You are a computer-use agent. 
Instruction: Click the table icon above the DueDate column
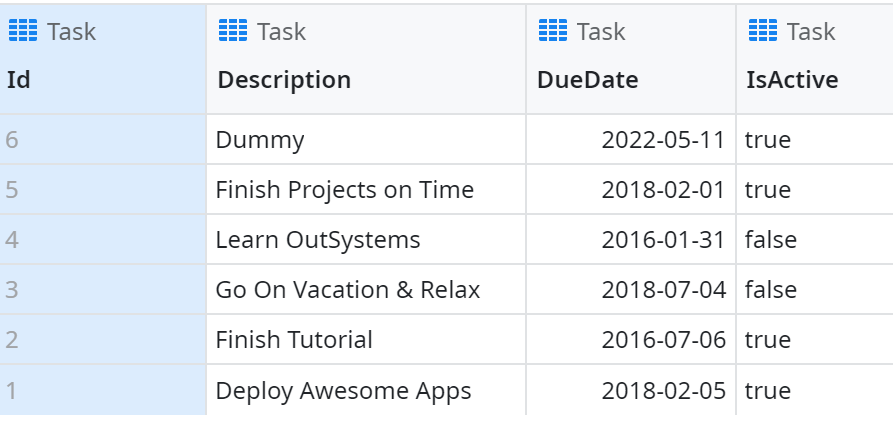(553, 31)
